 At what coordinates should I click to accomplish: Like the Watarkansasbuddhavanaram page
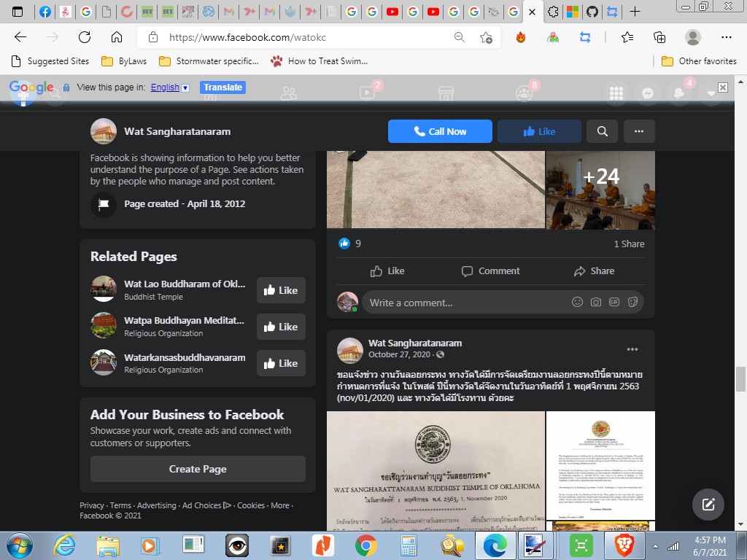coord(281,363)
